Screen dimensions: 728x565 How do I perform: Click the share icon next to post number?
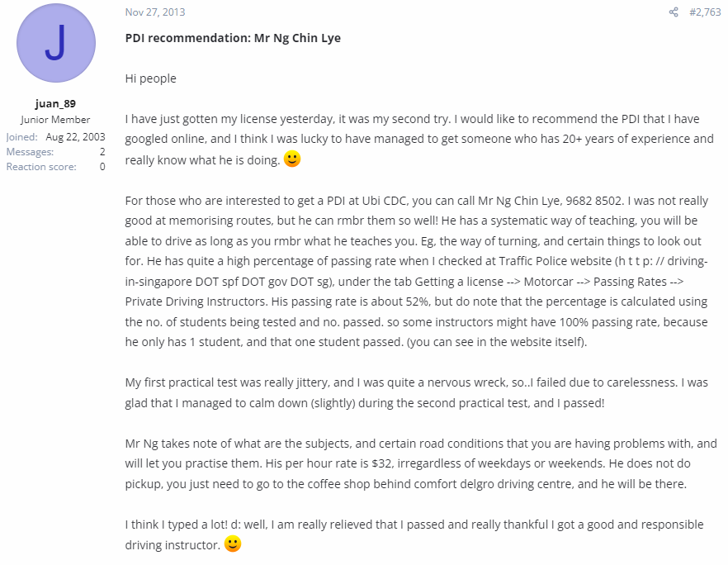click(x=674, y=12)
